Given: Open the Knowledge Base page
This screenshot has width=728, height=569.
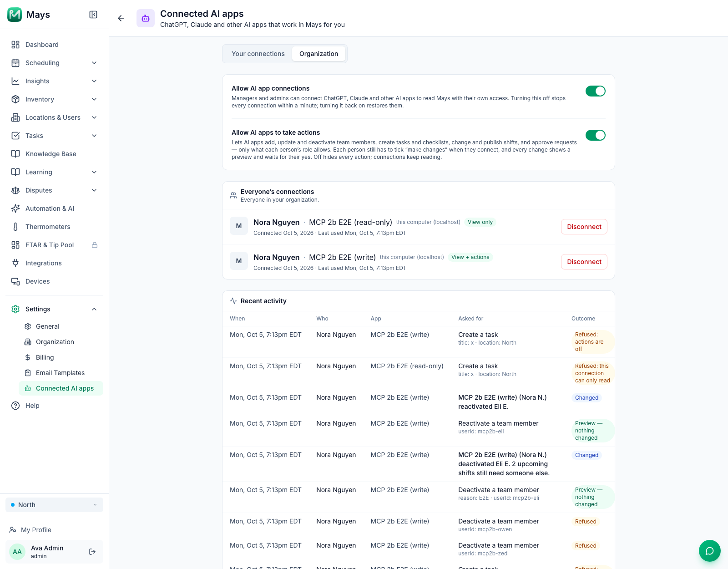Looking at the screenshot, I should [55, 154].
